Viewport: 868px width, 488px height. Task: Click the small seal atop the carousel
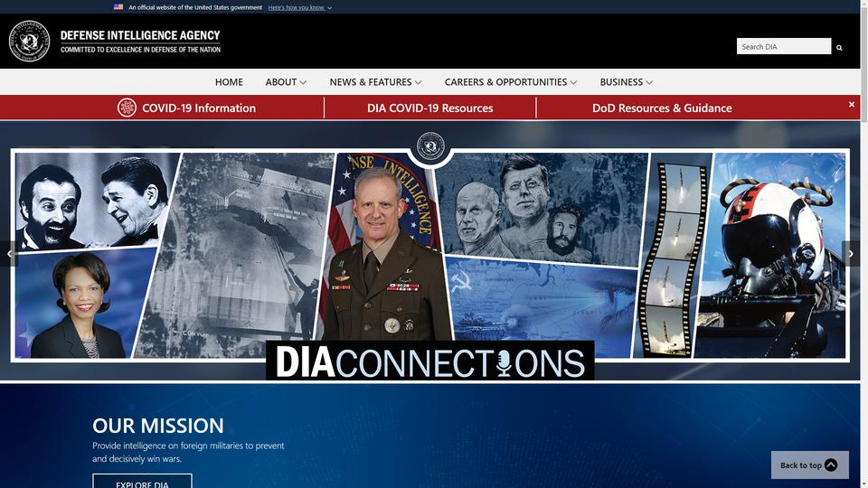[430, 146]
